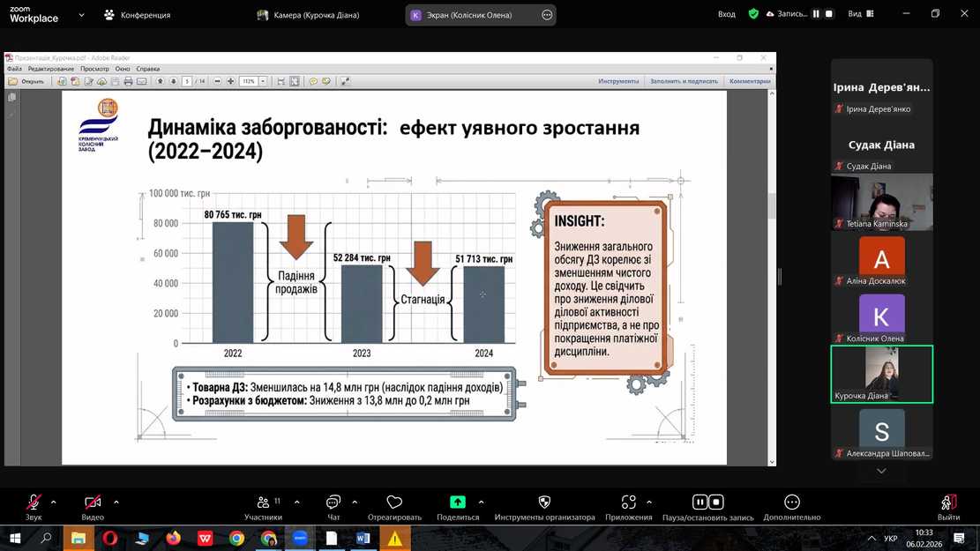This screenshot has width=980, height=551.
Task: Open Инструменты организатора host tools
Action: coord(544,503)
